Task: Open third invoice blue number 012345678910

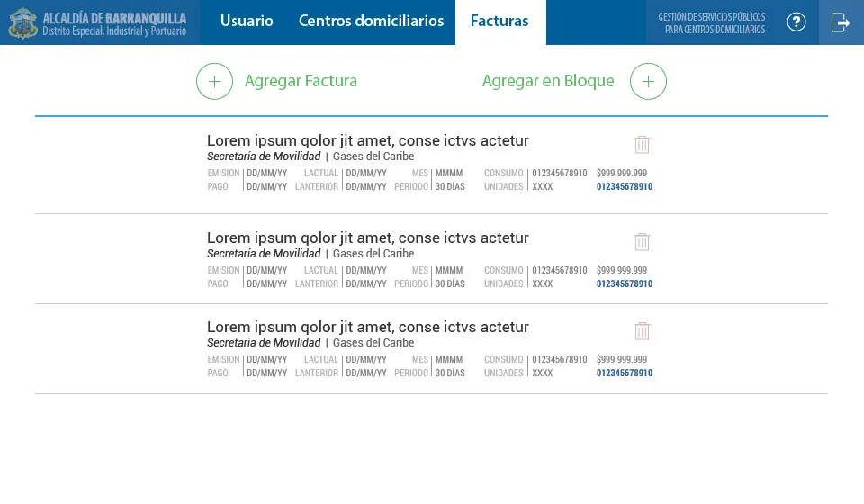Action: 625,373
